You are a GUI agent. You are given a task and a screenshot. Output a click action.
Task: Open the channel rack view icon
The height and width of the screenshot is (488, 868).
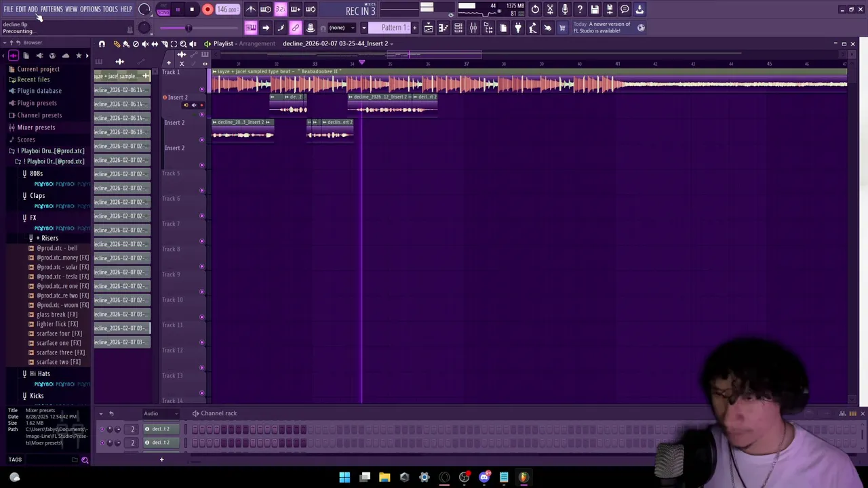click(x=458, y=28)
